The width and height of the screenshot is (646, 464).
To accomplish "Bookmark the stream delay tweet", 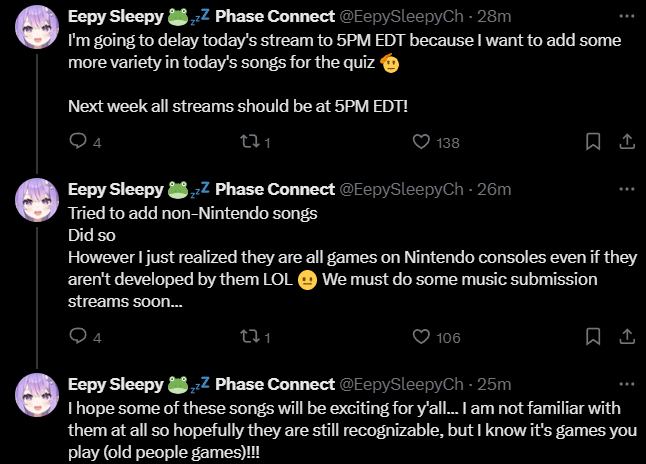I will pyautogui.click(x=593, y=143).
